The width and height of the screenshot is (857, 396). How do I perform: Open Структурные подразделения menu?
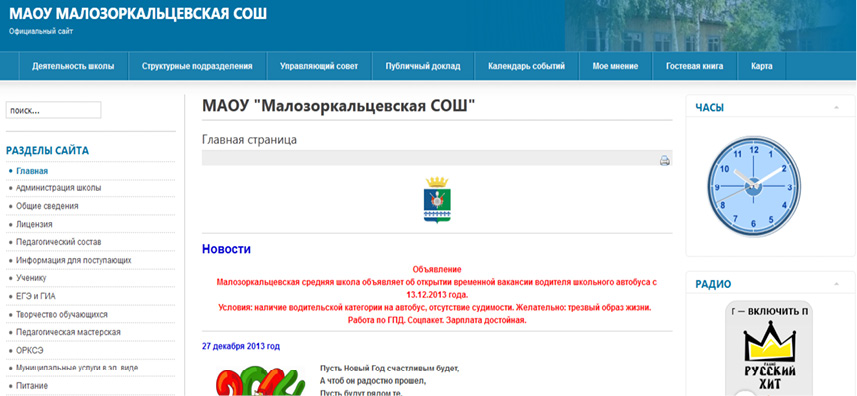(x=197, y=66)
